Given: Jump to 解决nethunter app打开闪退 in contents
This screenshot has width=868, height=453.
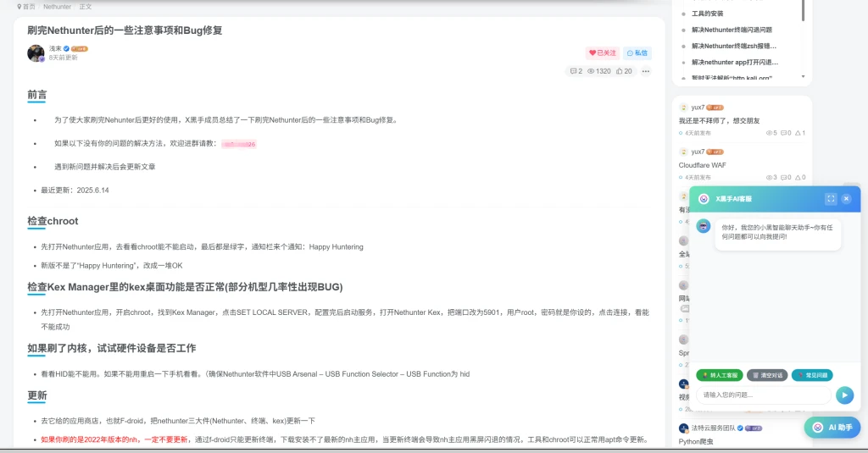Looking at the screenshot, I should point(735,63).
